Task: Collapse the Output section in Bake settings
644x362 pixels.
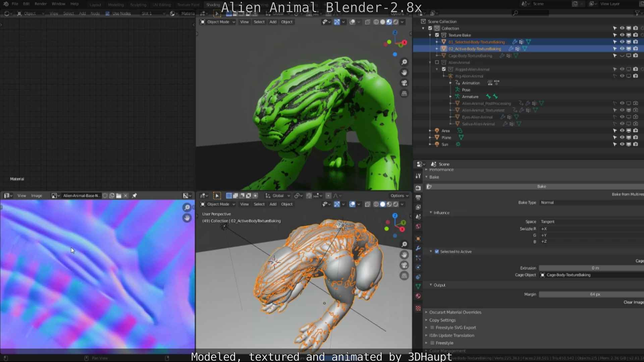Action: coord(431,285)
